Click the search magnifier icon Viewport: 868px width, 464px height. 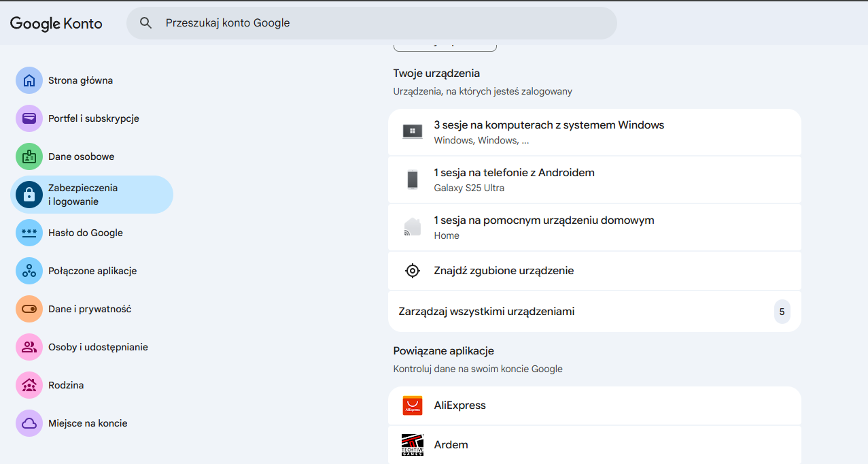[x=145, y=23]
